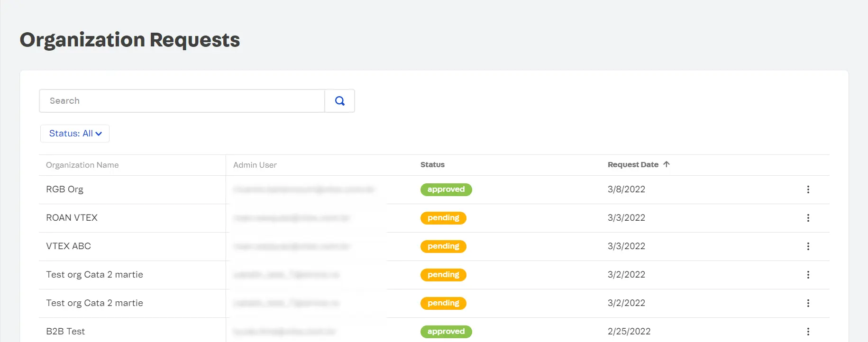Click the Admin User column header
Viewport: 868px width, 342px height.
[255, 165]
